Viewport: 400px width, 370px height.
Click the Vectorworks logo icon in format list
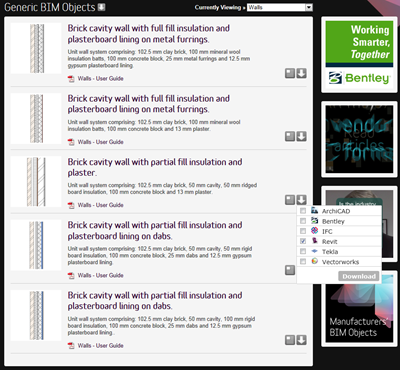pos(314,261)
